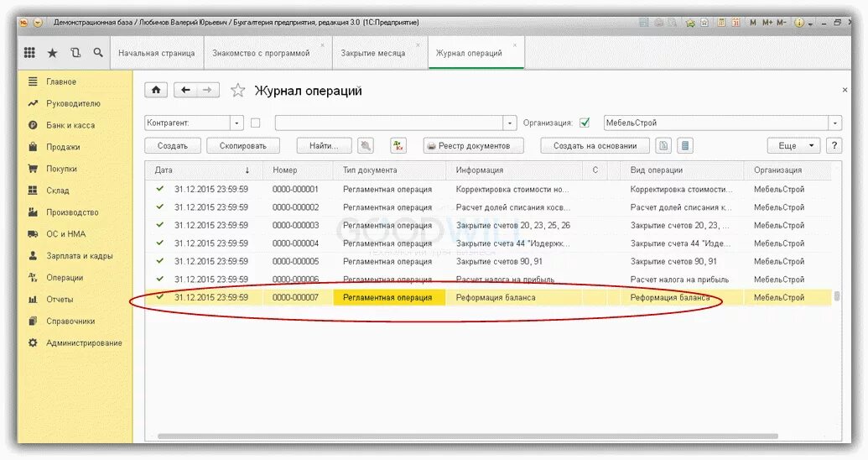Expand the Еще menu

pyautogui.click(x=793, y=146)
